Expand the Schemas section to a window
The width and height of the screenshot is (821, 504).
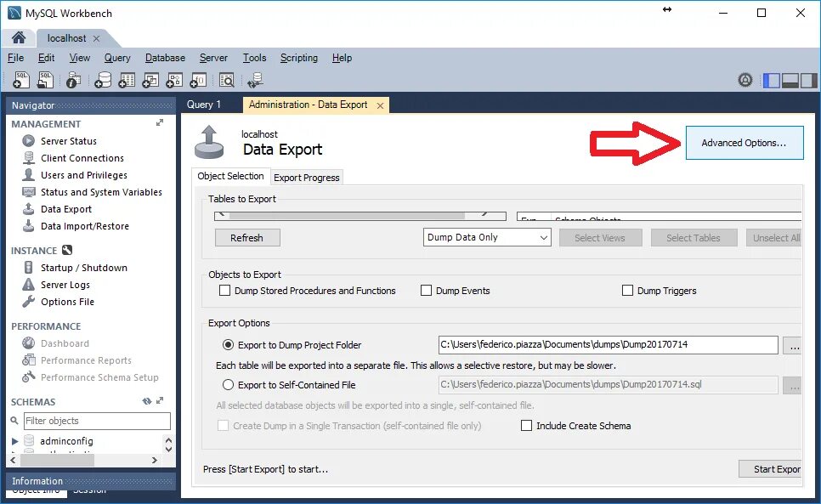pyautogui.click(x=160, y=401)
